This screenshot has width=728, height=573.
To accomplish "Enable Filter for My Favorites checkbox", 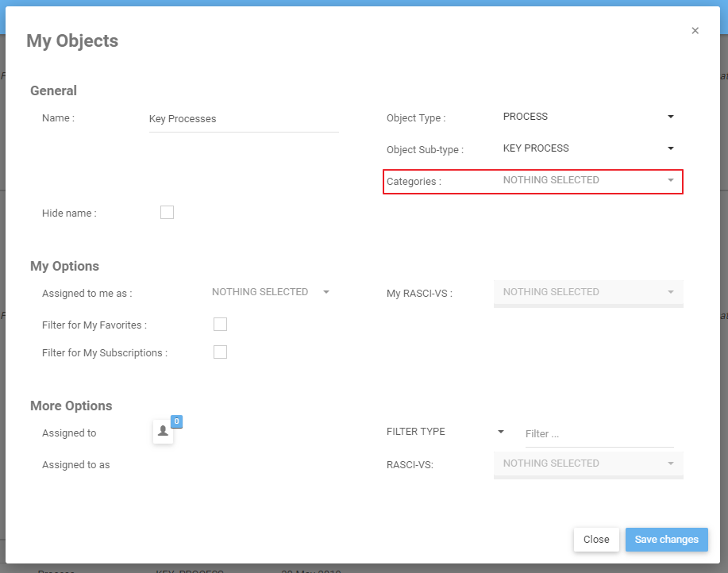I will point(220,324).
